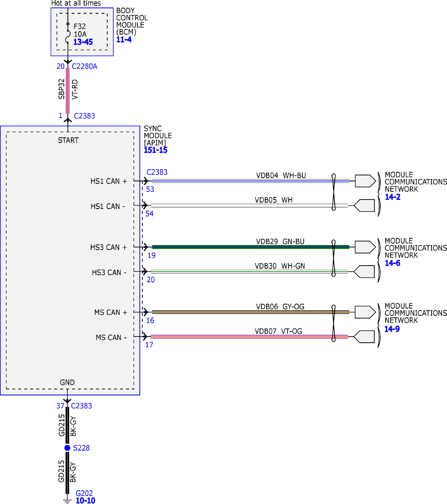The width and height of the screenshot is (447, 504).
Task: Click the pin 20 label at HS3 CAN -
Action: tap(151, 280)
